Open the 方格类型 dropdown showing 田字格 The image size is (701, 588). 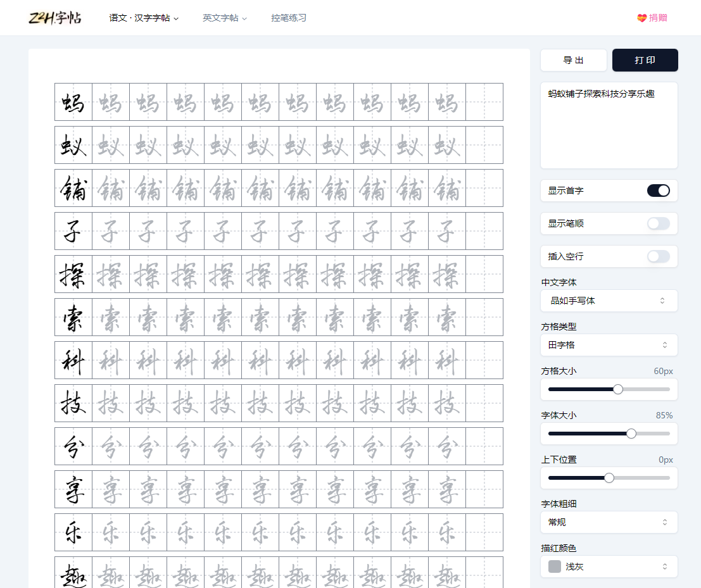[609, 345]
